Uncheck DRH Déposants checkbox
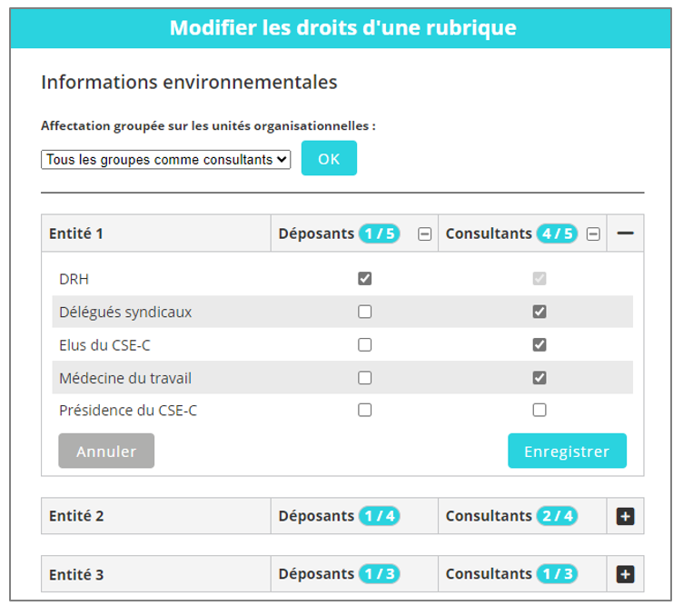Image resolution: width=683 pixels, height=616 pixels. click(x=364, y=279)
